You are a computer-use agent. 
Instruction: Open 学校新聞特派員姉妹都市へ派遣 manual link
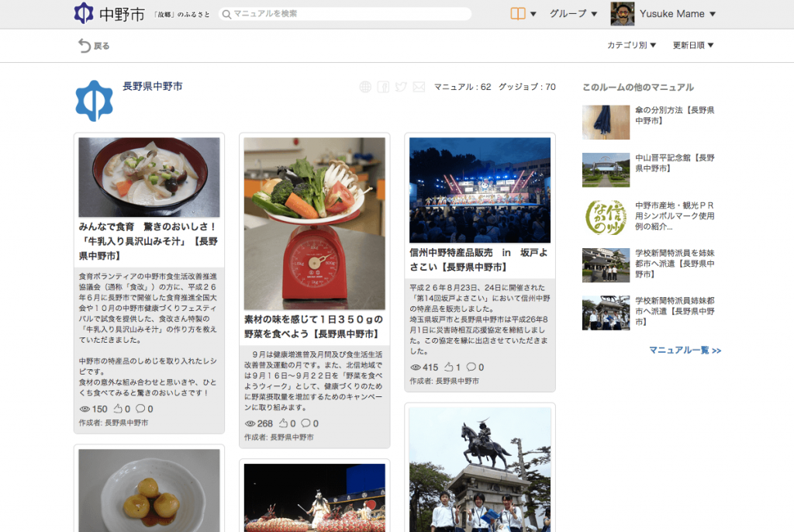pos(675,311)
